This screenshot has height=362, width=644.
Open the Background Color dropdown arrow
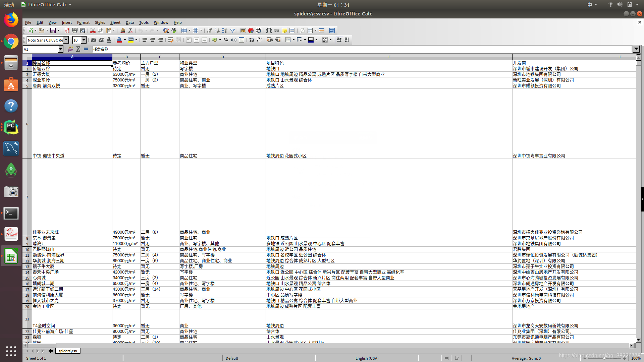point(136,40)
